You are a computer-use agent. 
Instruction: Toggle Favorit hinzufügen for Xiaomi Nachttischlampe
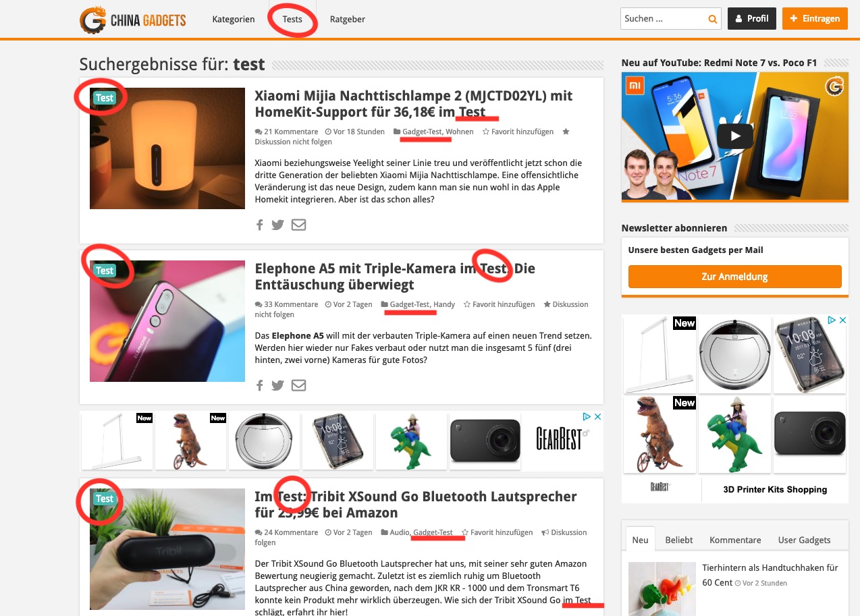pos(518,132)
